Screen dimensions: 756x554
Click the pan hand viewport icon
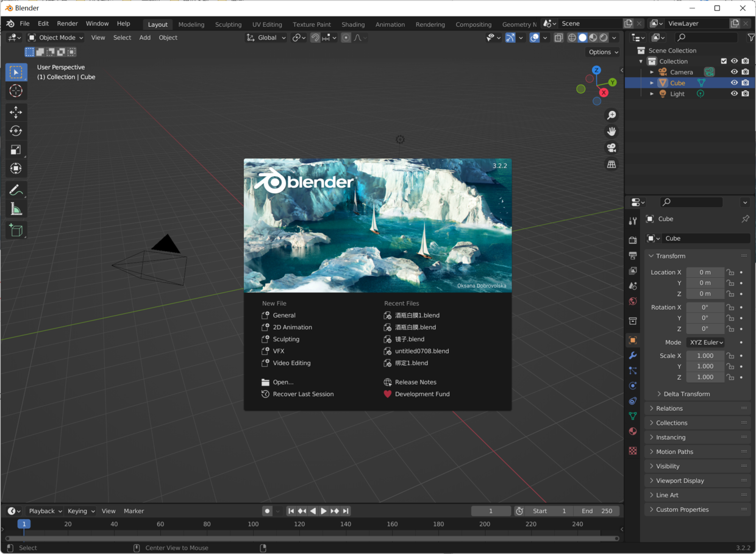click(611, 132)
